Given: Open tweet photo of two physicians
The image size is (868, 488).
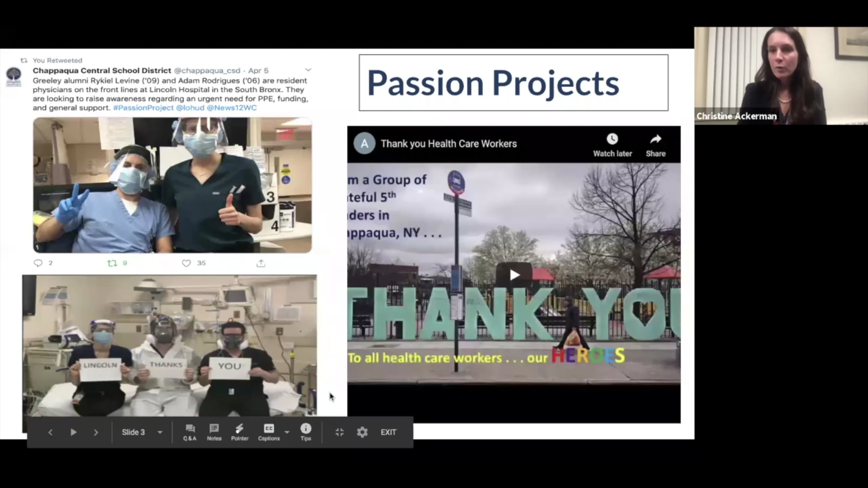Looking at the screenshot, I should point(172,185).
